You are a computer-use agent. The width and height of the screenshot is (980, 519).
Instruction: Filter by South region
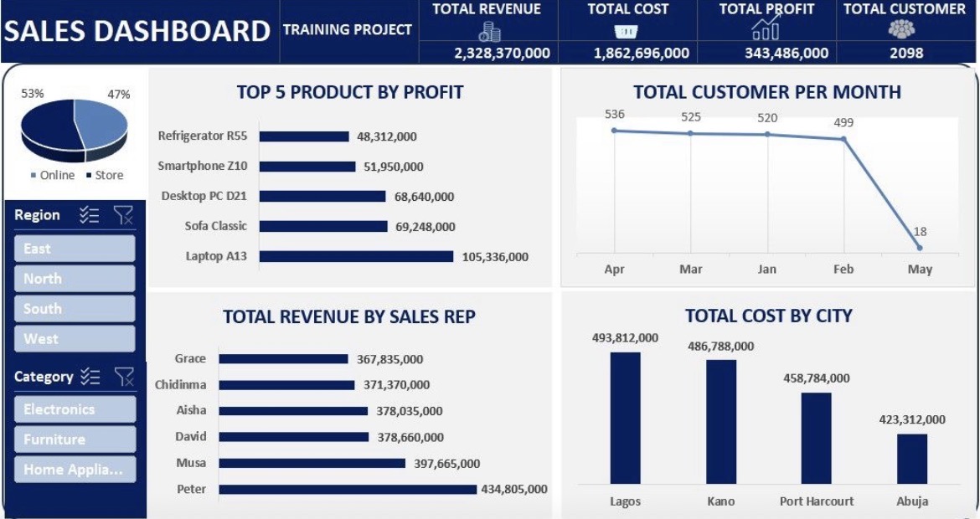(75, 309)
